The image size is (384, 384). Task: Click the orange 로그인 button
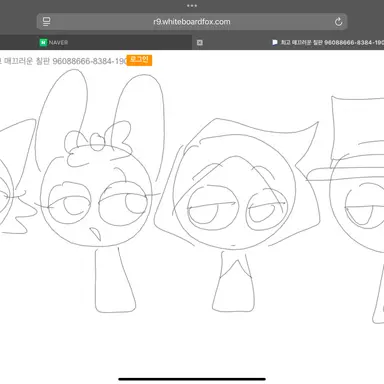(x=139, y=60)
